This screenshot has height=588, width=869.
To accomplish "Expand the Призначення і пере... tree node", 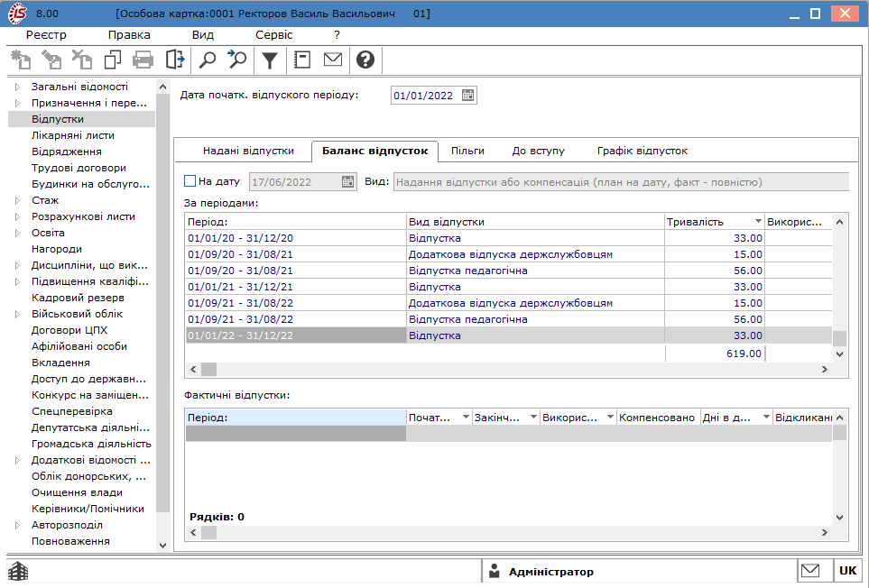I will point(18,103).
